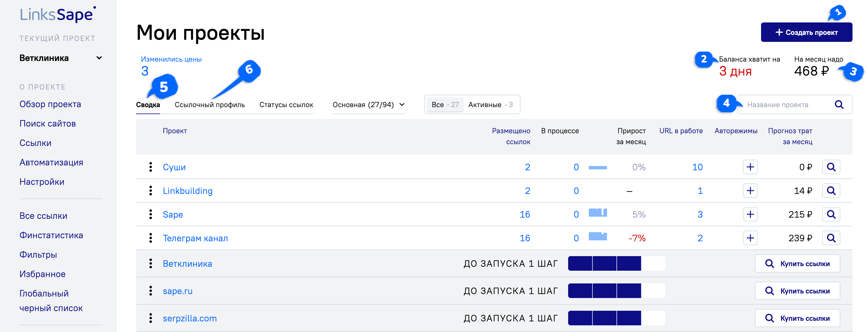Expand the current project Ветклиника dropdown
Screen dimensions: 868x332
(x=61, y=58)
